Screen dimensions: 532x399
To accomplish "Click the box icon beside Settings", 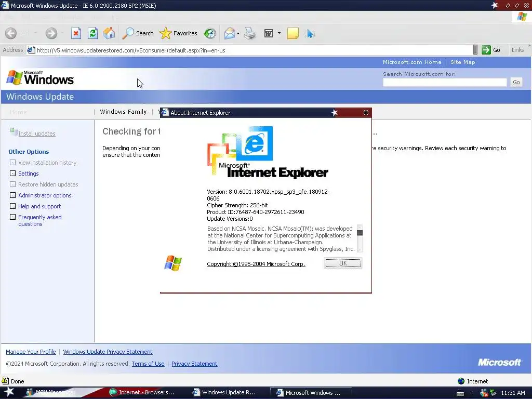I will [12, 174].
